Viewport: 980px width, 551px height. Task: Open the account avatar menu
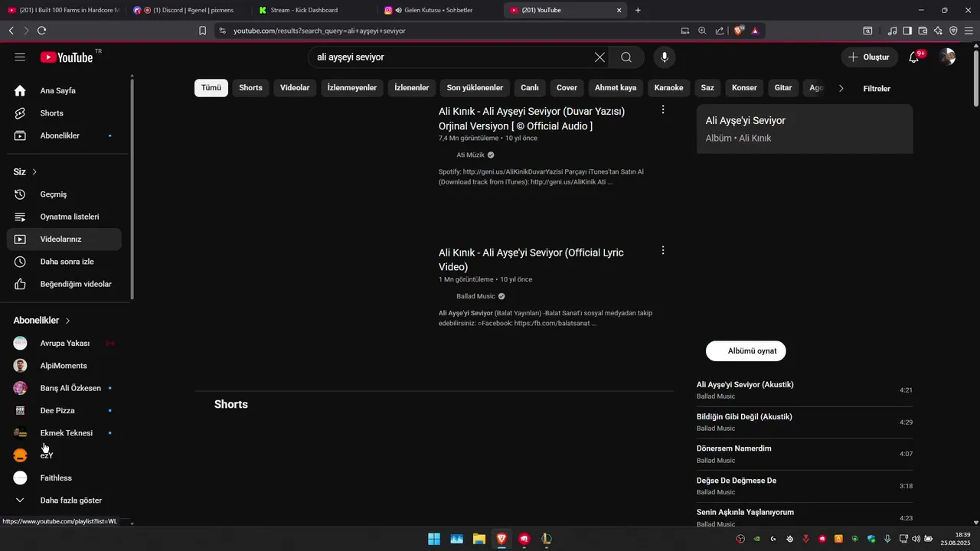point(948,57)
